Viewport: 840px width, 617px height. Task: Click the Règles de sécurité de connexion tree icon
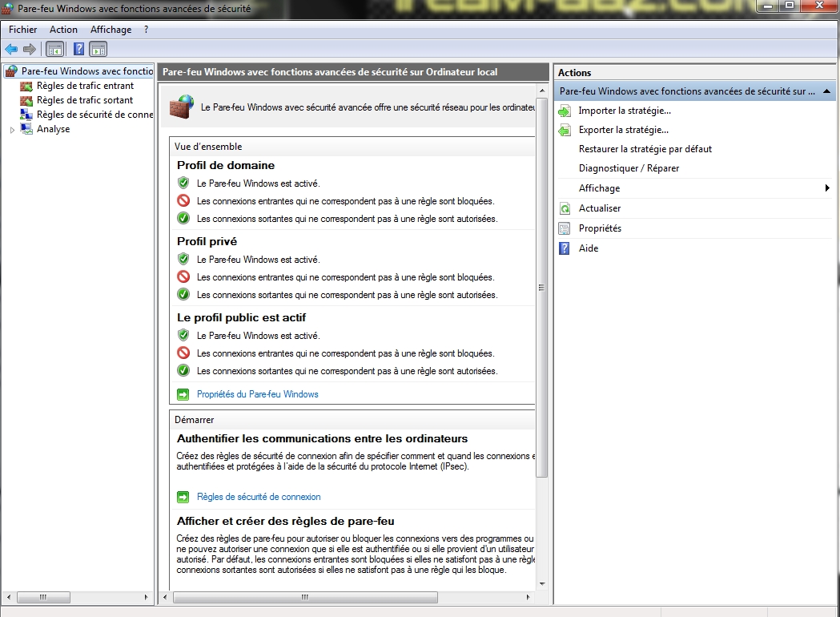[26, 115]
